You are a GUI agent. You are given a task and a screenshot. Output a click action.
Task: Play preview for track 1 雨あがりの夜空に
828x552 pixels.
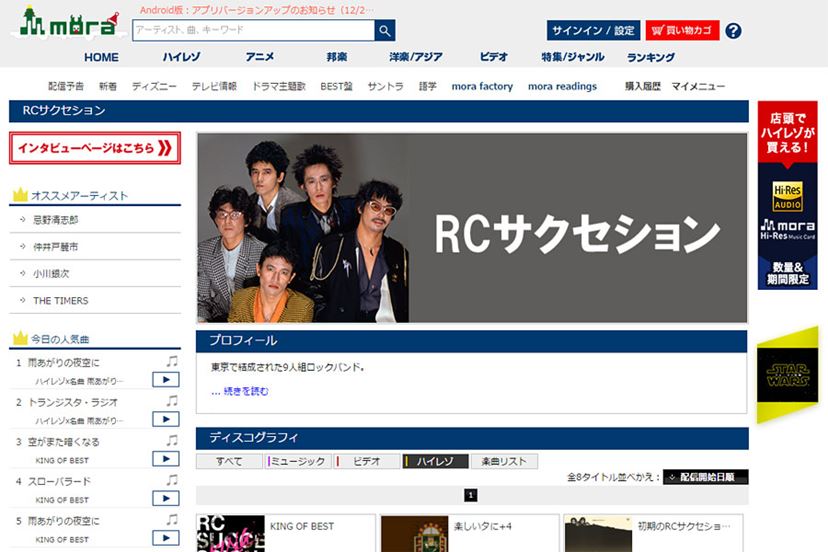(x=166, y=379)
